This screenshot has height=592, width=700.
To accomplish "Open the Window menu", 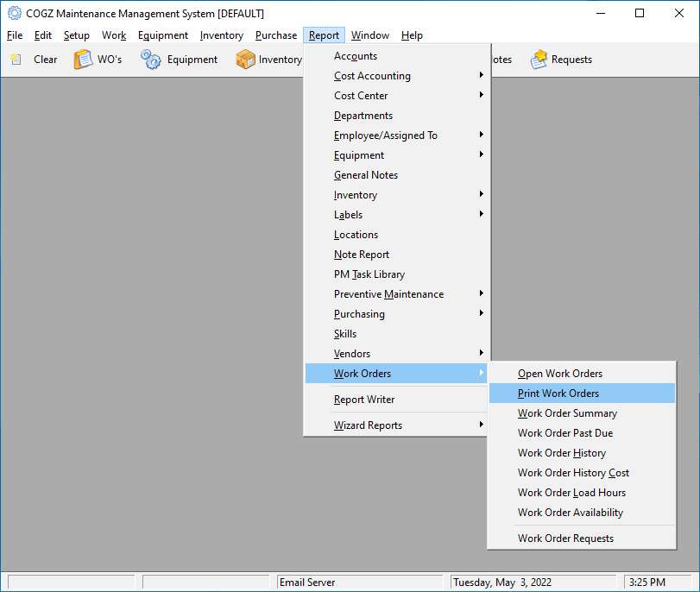I will click(370, 35).
